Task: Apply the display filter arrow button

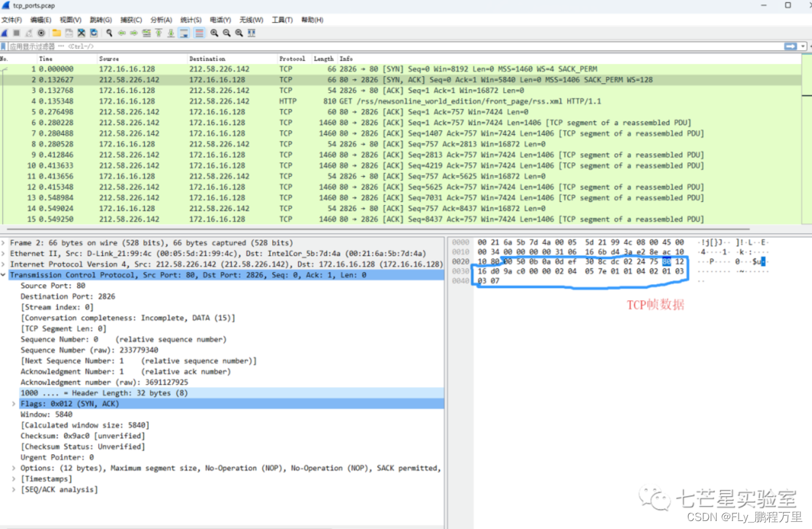Action: 791,46
